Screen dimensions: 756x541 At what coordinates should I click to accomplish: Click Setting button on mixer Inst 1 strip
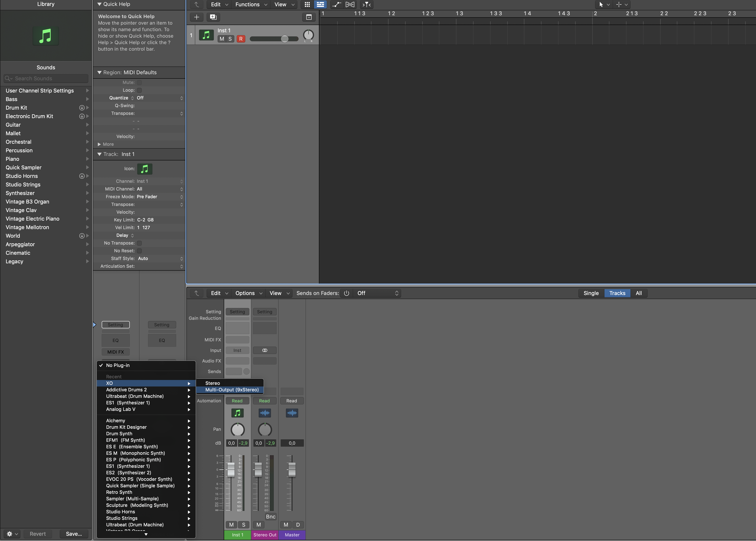237,312
